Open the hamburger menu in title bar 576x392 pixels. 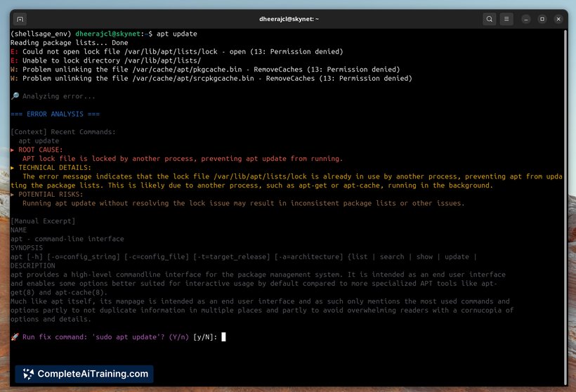point(506,19)
